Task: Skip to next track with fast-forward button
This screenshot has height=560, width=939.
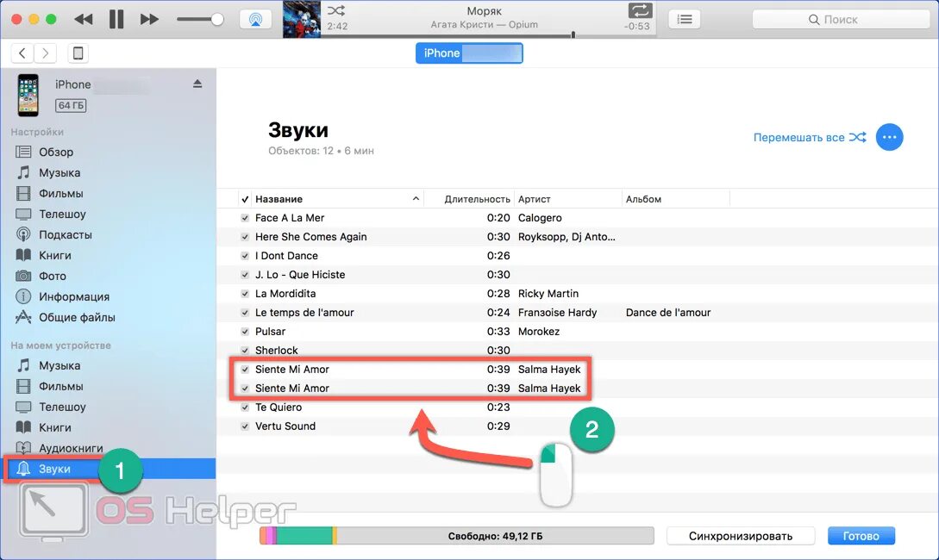Action: click(149, 19)
